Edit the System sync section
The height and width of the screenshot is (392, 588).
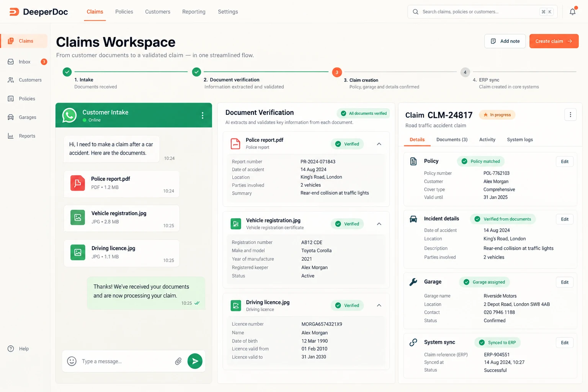[565, 343]
